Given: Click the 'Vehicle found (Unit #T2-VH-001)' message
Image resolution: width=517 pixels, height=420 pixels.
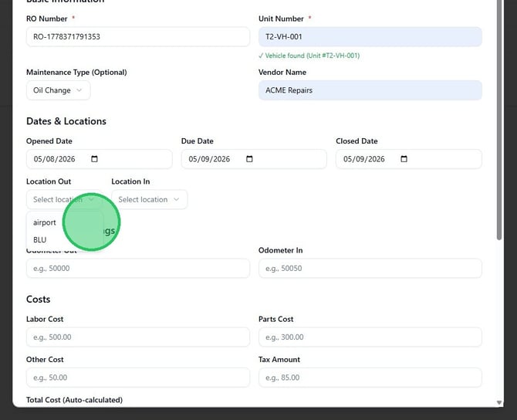Looking at the screenshot, I should click(309, 56).
